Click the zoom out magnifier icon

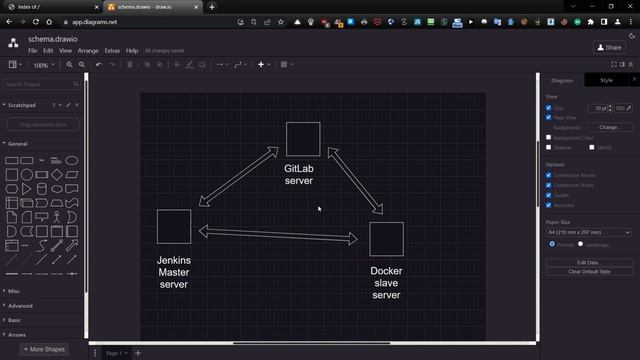coord(82,64)
